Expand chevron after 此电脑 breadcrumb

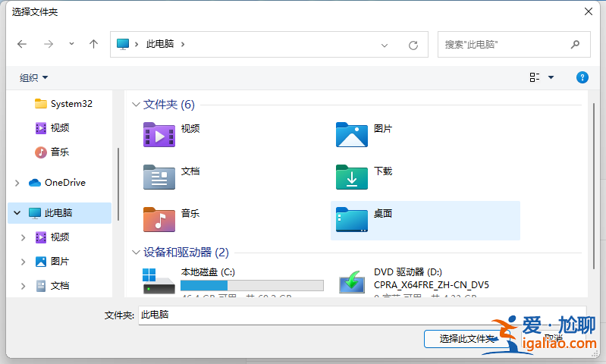point(183,44)
